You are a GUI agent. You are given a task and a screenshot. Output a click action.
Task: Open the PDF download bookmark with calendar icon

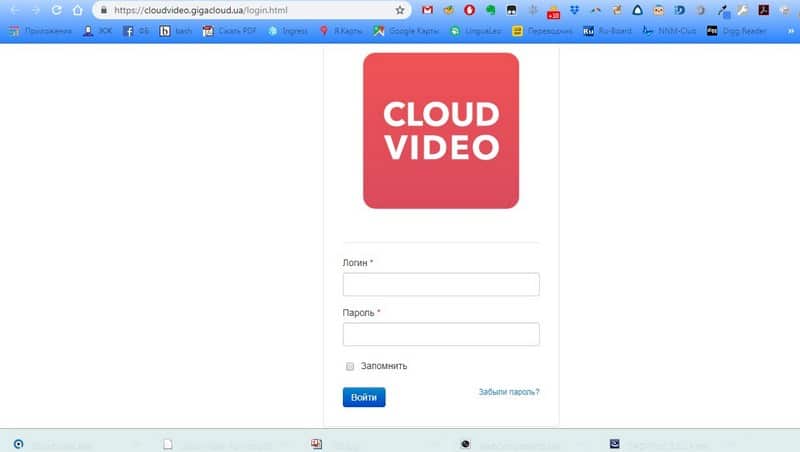click(x=229, y=31)
